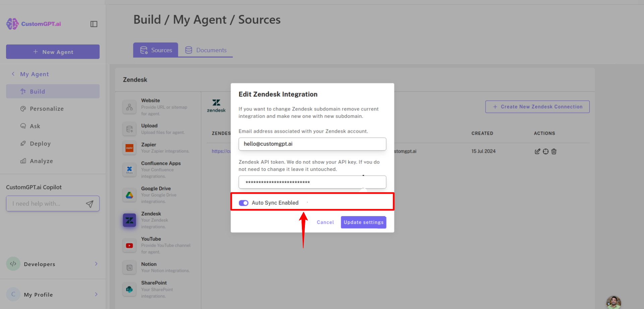The height and width of the screenshot is (309, 644).
Task: Open the Analyze menu item
Action: pos(53,161)
